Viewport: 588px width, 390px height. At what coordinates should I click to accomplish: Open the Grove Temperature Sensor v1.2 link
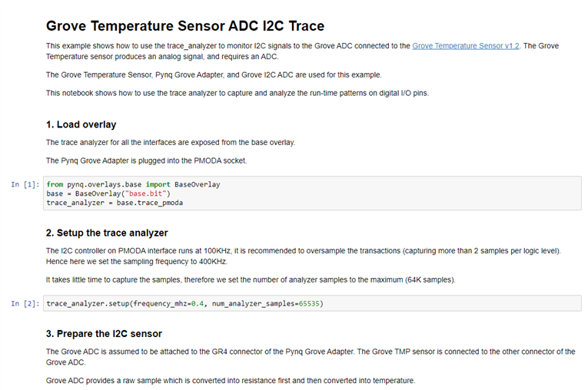coord(465,46)
